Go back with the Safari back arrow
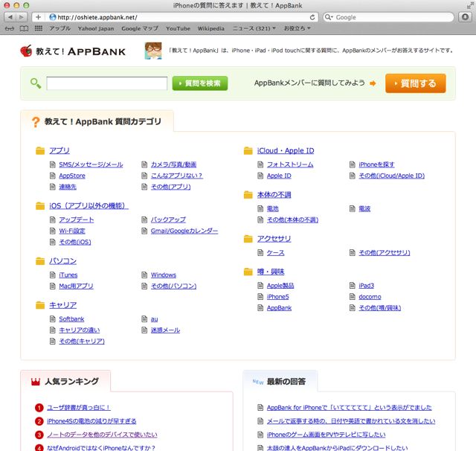Screen dimensions: 476x451 click(x=10, y=17)
